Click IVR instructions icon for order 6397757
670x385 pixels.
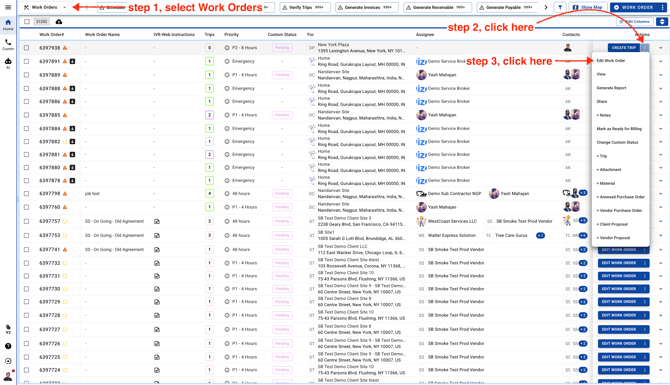(157, 221)
